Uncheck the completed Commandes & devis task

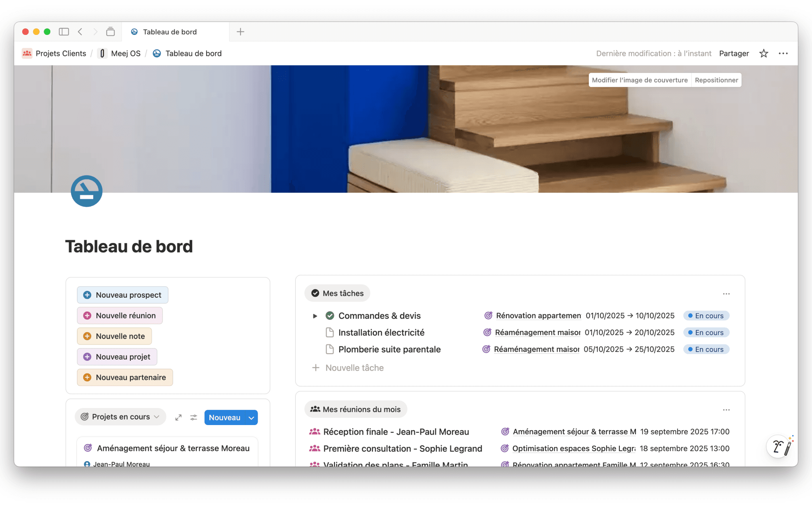pyautogui.click(x=330, y=316)
